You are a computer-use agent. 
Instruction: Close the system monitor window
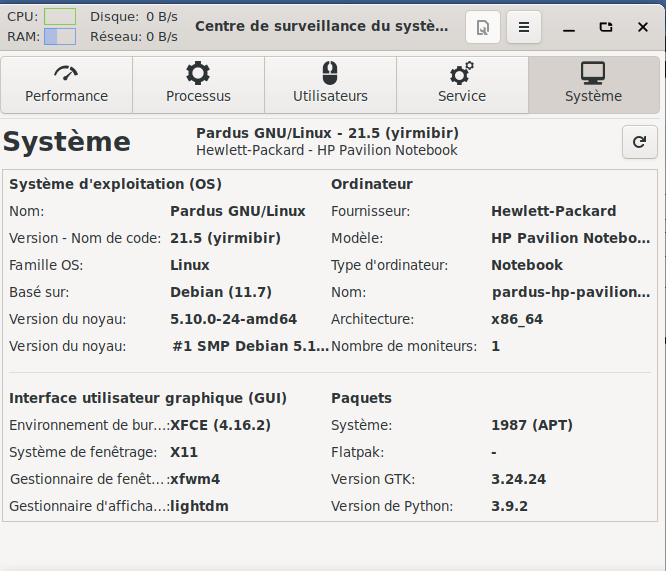tap(643, 27)
